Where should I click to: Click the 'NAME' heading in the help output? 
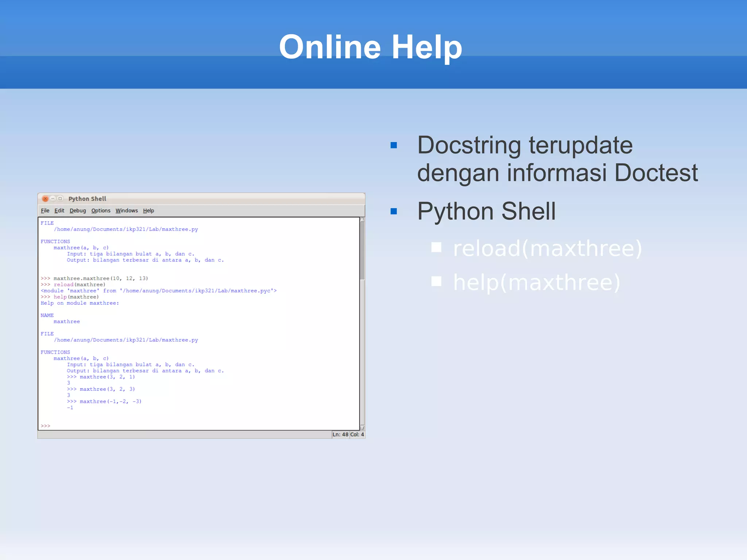pyautogui.click(x=47, y=315)
